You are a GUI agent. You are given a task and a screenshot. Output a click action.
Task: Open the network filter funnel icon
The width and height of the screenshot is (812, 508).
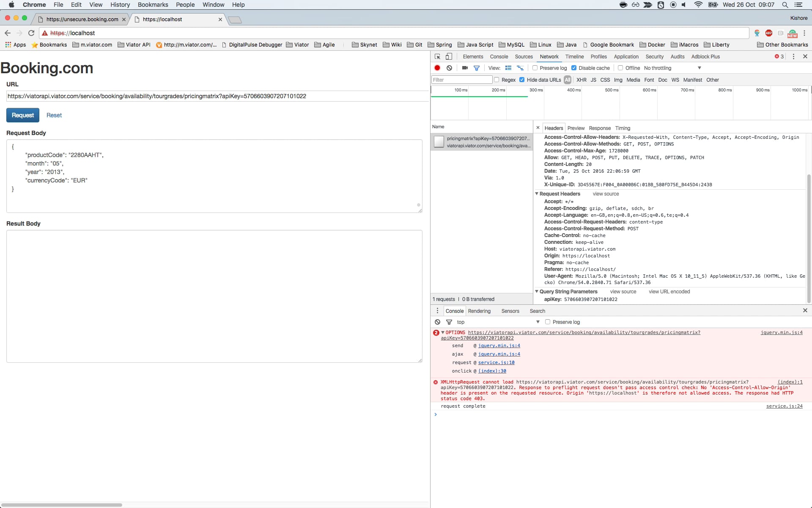(x=477, y=68)
